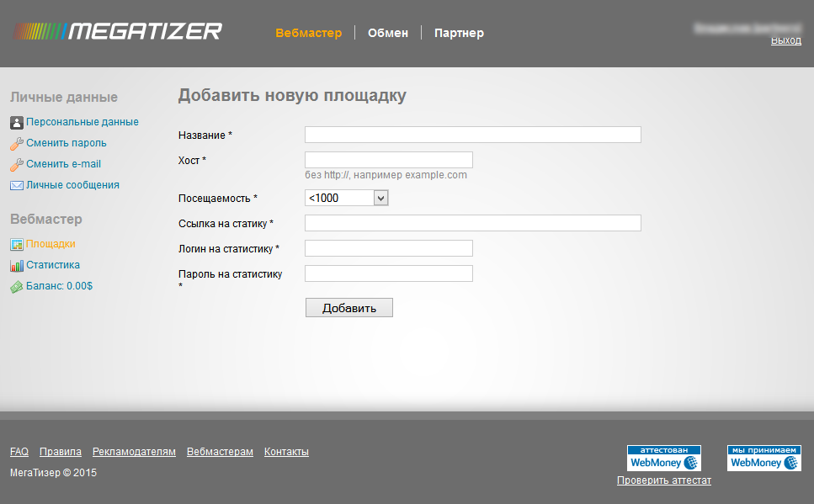Switch to the Обмен tab
This screenshot has height=504, width=814.
pyautogui.click(x=388, y=33)
